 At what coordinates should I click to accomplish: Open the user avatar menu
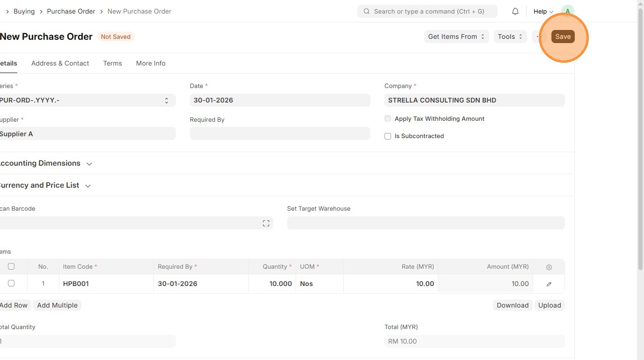click(x=567, y=11)
